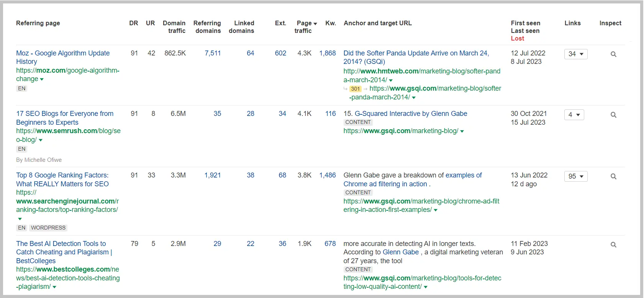
Task: Inspect the Moz Google Algorithm Update row
Action: tap(613, 54)
